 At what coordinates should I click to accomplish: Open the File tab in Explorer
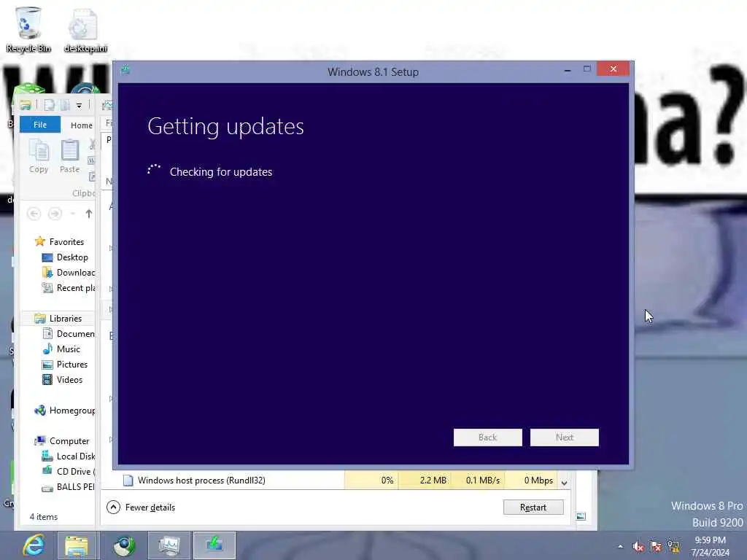(x=40, y=125)
